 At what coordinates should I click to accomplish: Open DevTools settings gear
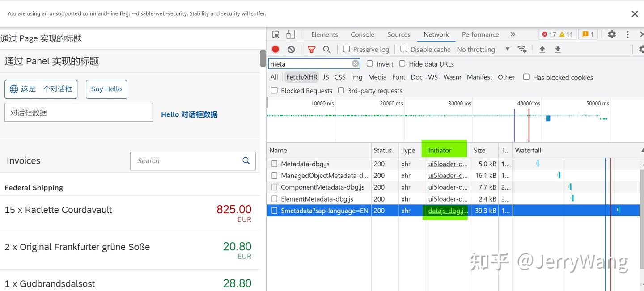coord(612,34)
